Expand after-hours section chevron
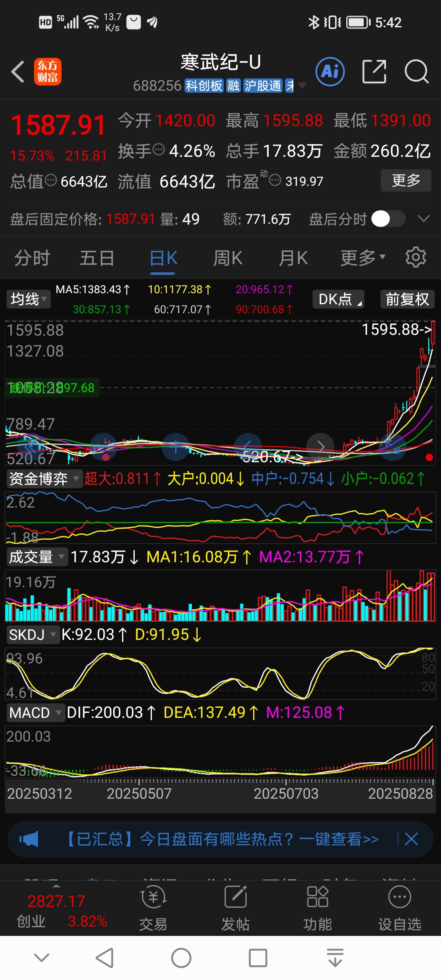The image size is (441, 980). tap(424, 219)
